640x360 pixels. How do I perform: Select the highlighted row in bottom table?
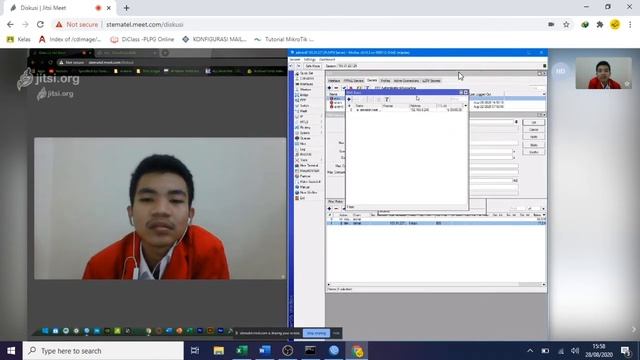coord(436,223)
